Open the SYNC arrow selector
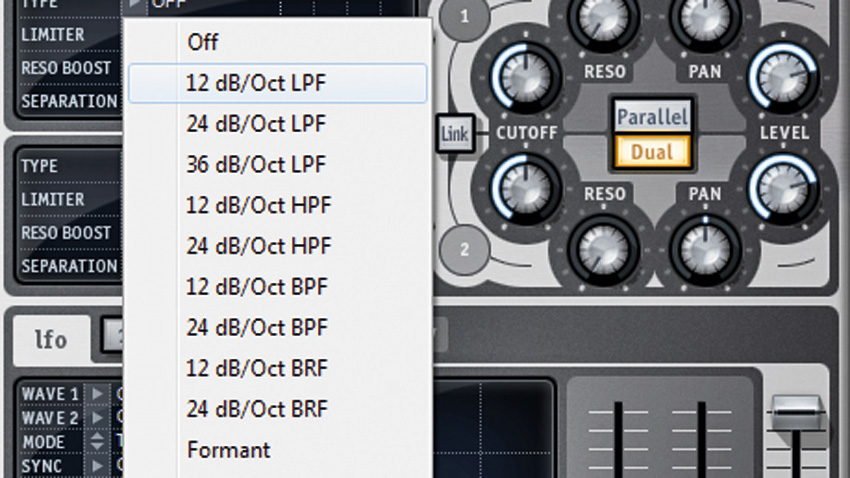The width and height of the screenshot is (850, 478). (x=98, y=466)
